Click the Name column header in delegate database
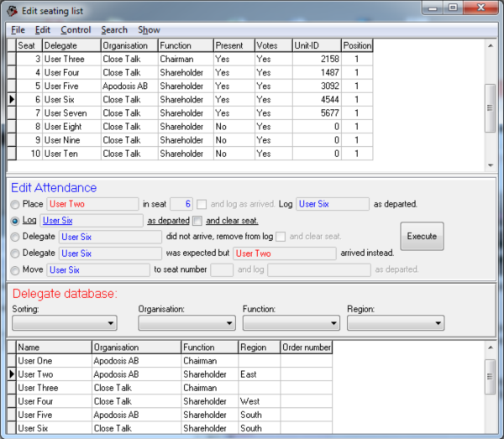The width and height of the screenshot is (504, 439). coord(54,348)
